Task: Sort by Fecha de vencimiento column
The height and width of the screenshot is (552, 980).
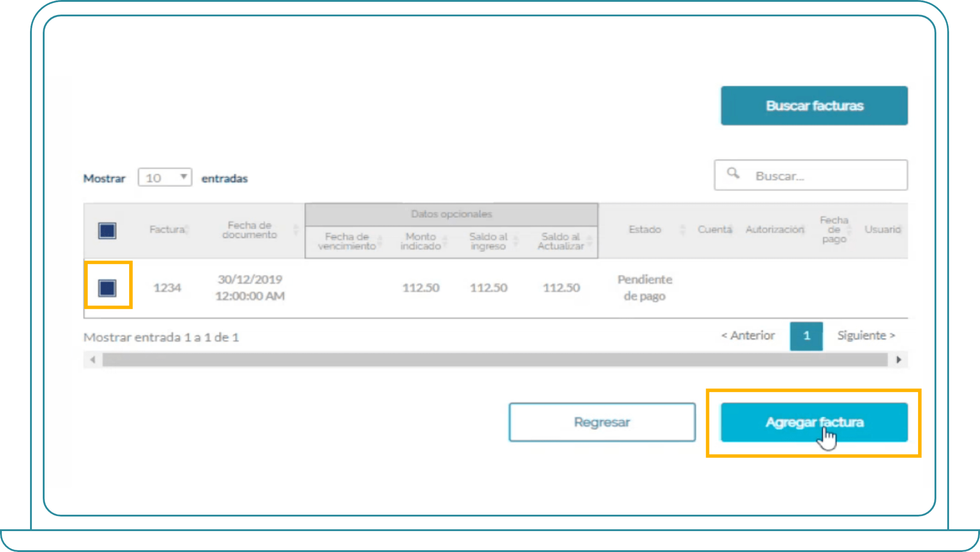Action: (347, 241)
